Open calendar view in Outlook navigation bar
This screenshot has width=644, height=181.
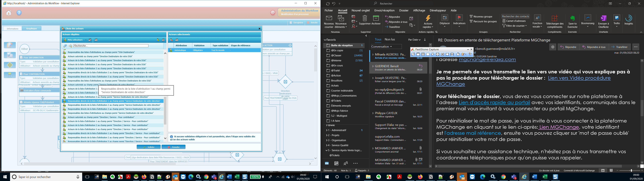[x=336, y=163]
